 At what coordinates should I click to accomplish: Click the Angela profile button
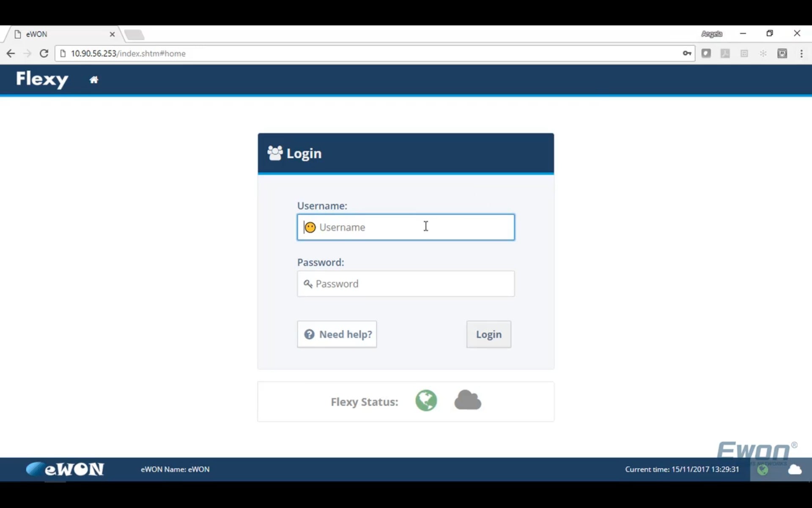(712, 34)
